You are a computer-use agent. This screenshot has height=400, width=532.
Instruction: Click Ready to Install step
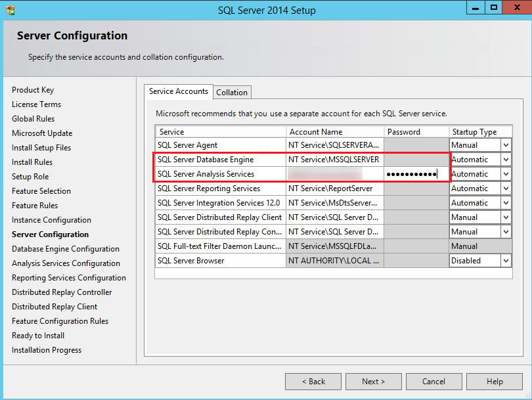point(38,336)
